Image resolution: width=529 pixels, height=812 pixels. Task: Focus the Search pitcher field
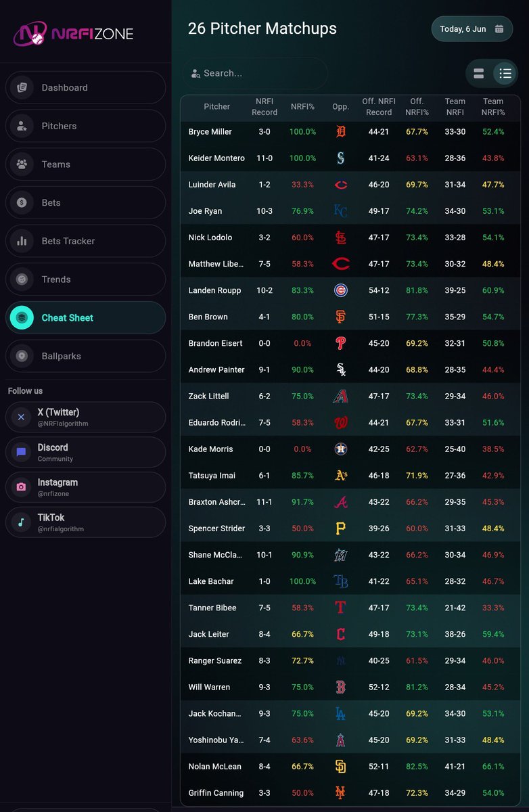click(x=255, y=73)
